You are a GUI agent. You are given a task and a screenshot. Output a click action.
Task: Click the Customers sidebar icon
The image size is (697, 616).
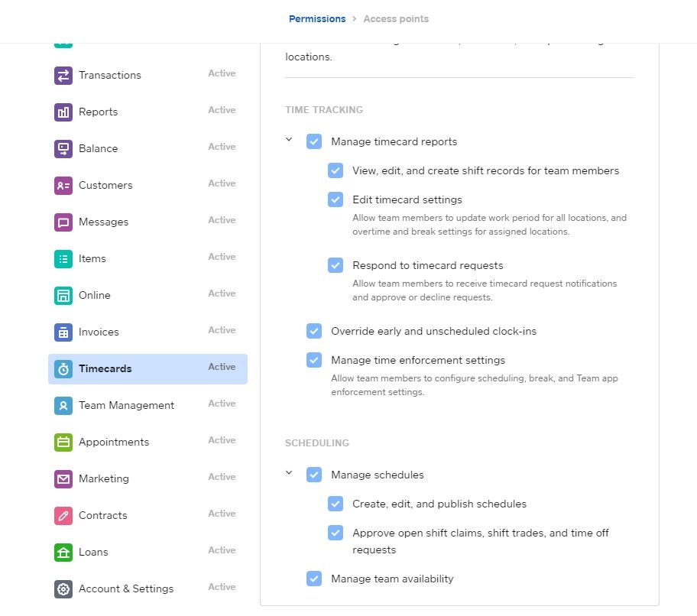63,185
